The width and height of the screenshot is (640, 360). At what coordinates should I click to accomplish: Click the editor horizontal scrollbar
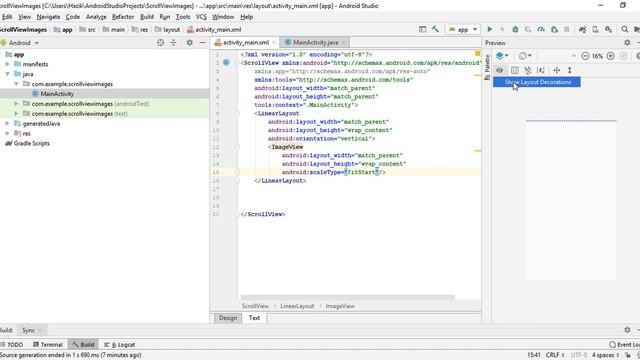347,297
